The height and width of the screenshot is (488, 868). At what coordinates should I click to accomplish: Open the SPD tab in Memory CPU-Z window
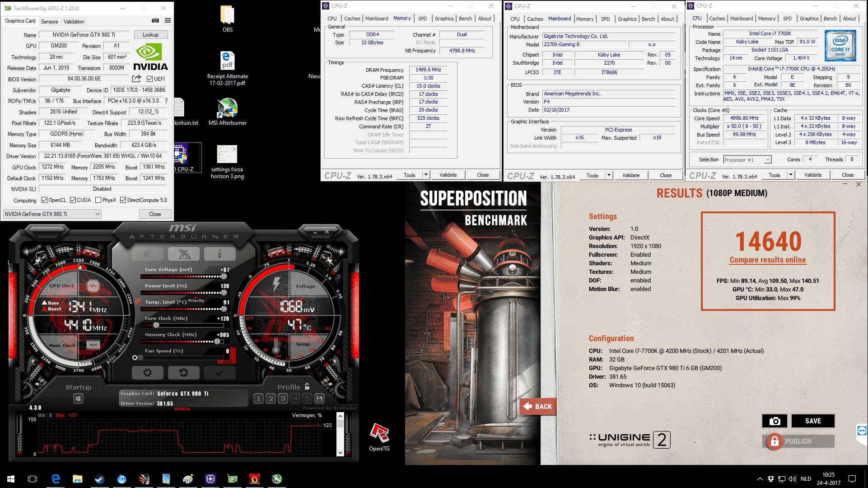422,19
